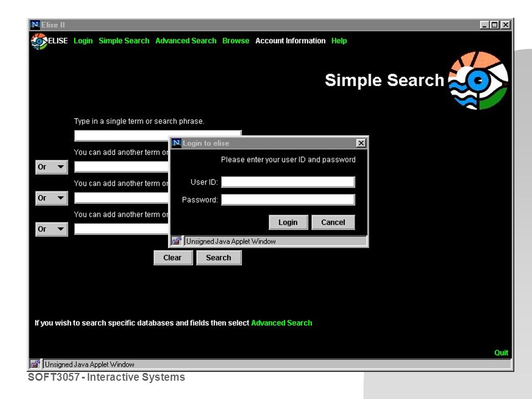Select Browse in the navigation bar

[x=236, y=40]
